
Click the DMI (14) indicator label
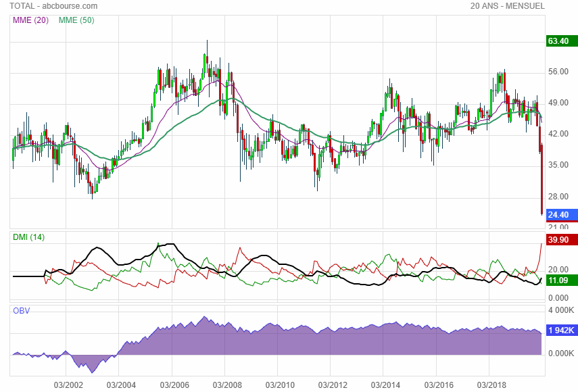click(29, 237)
